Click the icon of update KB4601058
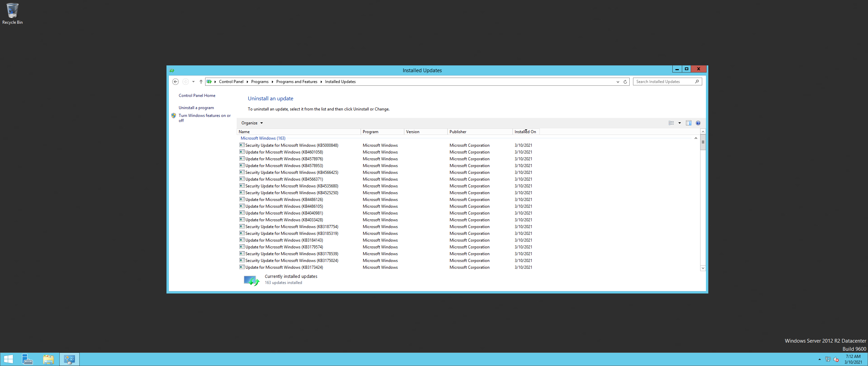868x366 pixels. coord(242,152)
